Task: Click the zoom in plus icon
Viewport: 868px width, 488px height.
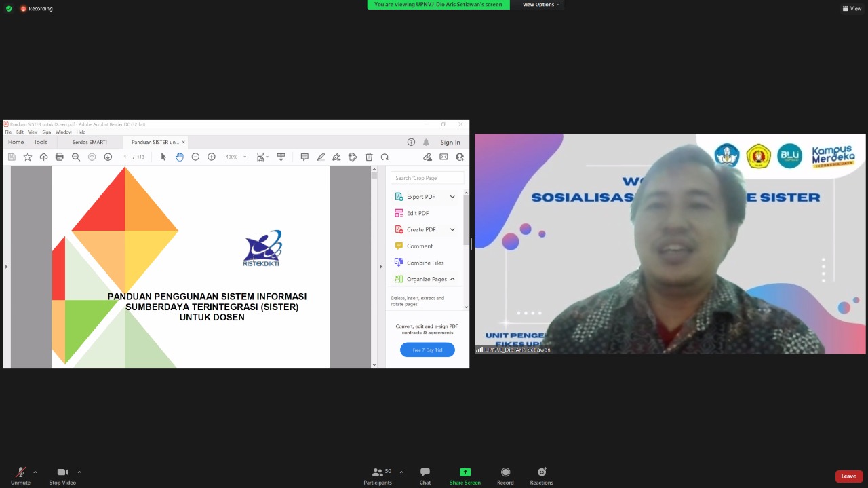Action: 212,157
